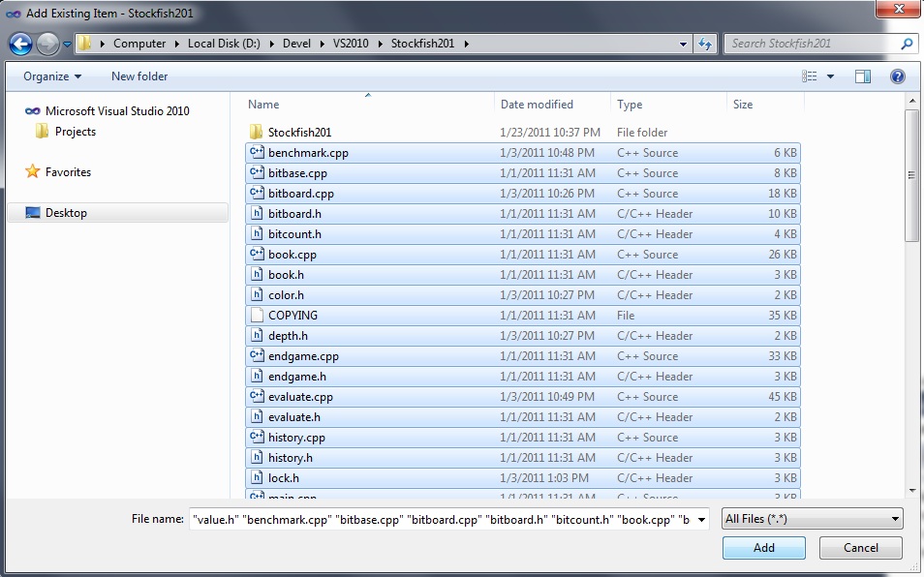The image size is (924, 577).
Task: Open the File name dropdown arrow
Action: click(701, 519)
